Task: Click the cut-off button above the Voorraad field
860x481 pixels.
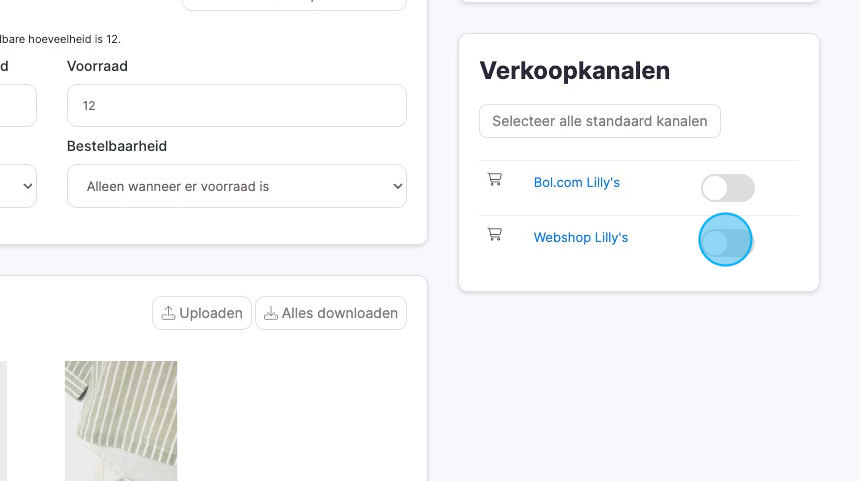Action: tap(294, 4)
